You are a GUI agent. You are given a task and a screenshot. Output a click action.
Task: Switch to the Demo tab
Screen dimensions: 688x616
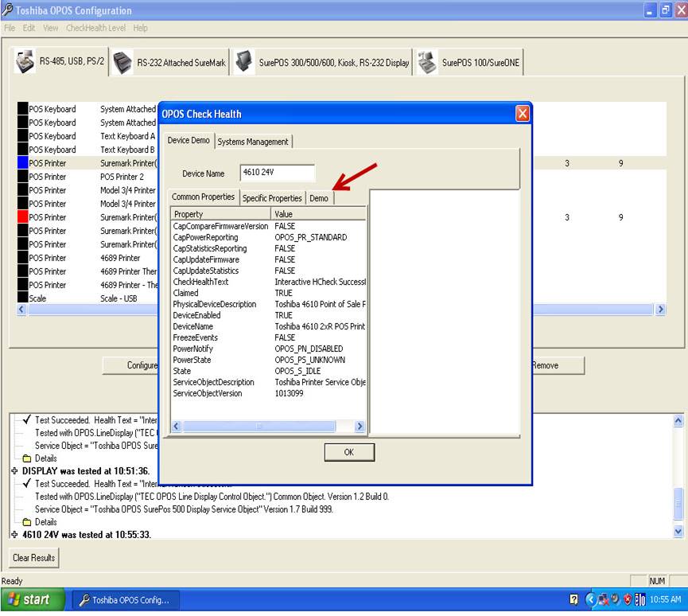319,198
